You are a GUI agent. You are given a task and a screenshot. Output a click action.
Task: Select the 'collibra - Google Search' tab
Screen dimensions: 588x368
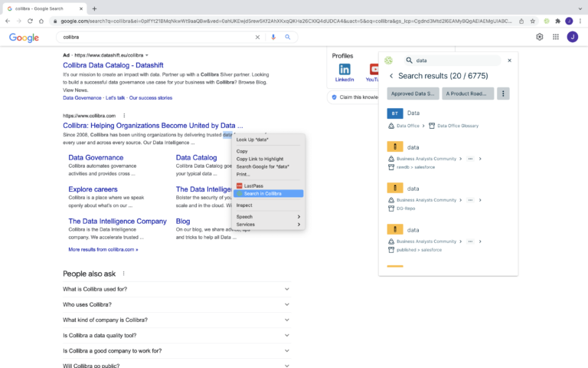coord(45,8)
